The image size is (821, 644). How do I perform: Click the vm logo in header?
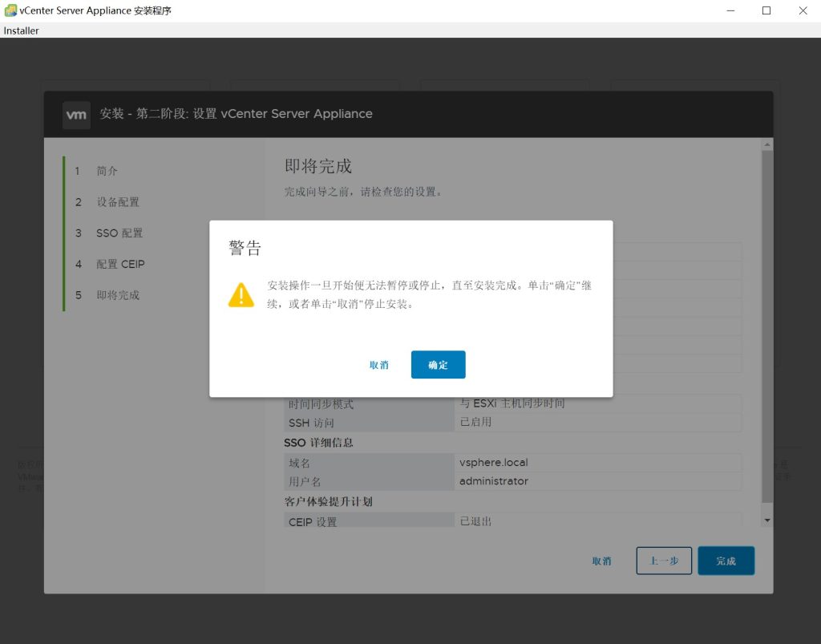[76, 115]
